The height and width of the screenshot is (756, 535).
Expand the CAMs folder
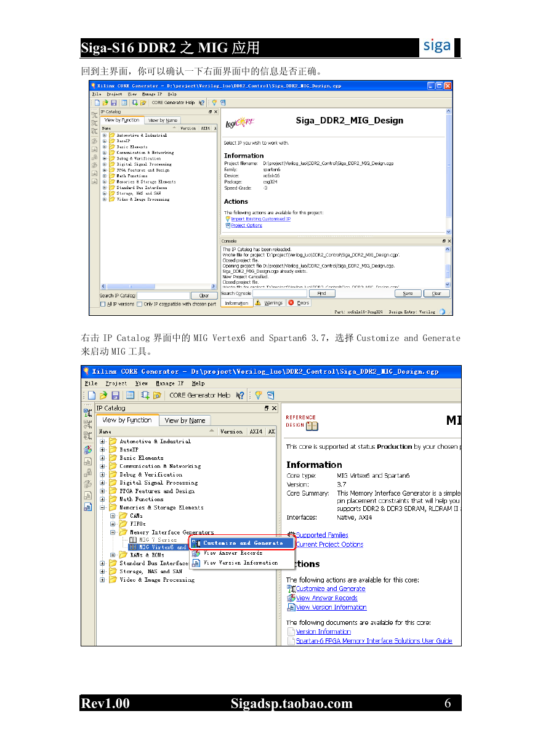pos(113,516)
